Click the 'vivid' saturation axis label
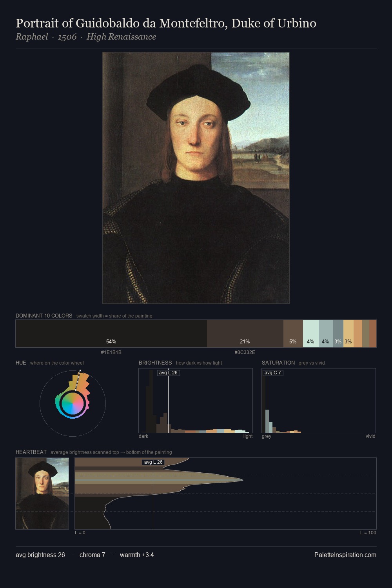Screen dimensions: 392x588 tap(370, 436)
